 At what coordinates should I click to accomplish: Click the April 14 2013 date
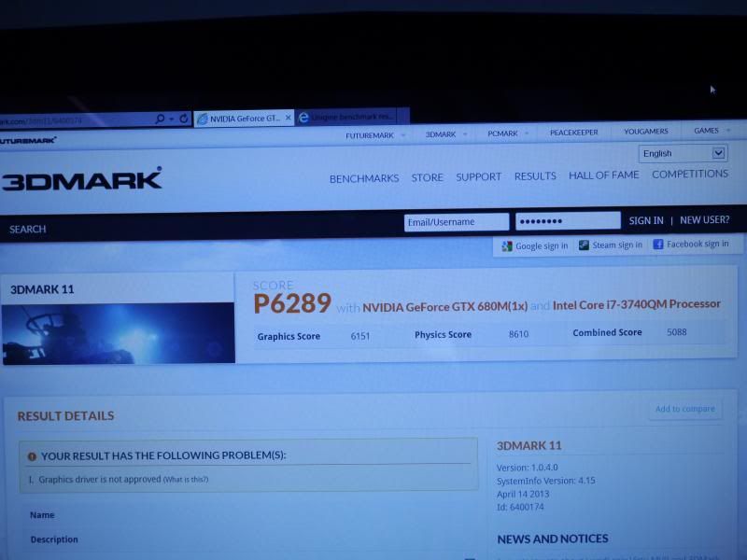point(523,494)
